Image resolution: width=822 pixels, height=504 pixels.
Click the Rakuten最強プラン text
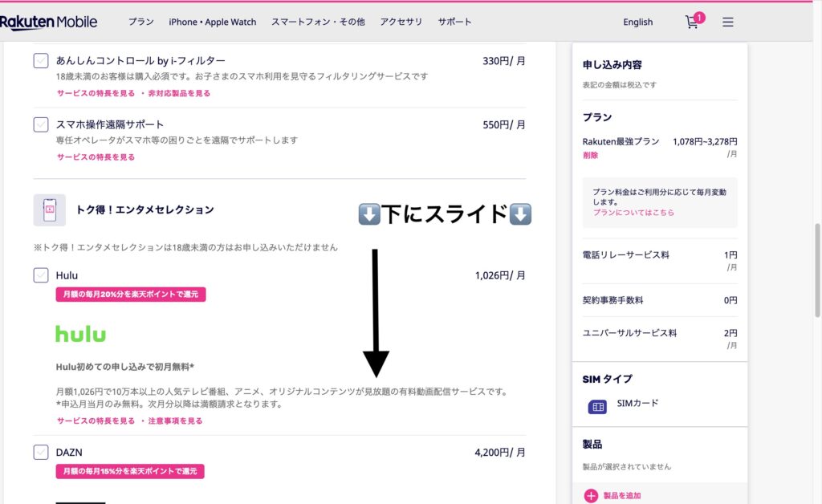point(621,141)
